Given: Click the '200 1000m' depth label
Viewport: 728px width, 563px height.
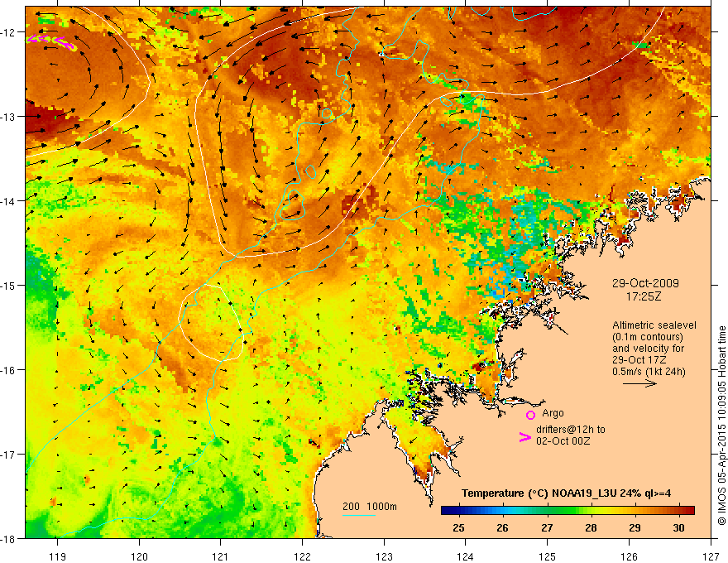Looking at the screenshot, I should pos(370,507).
